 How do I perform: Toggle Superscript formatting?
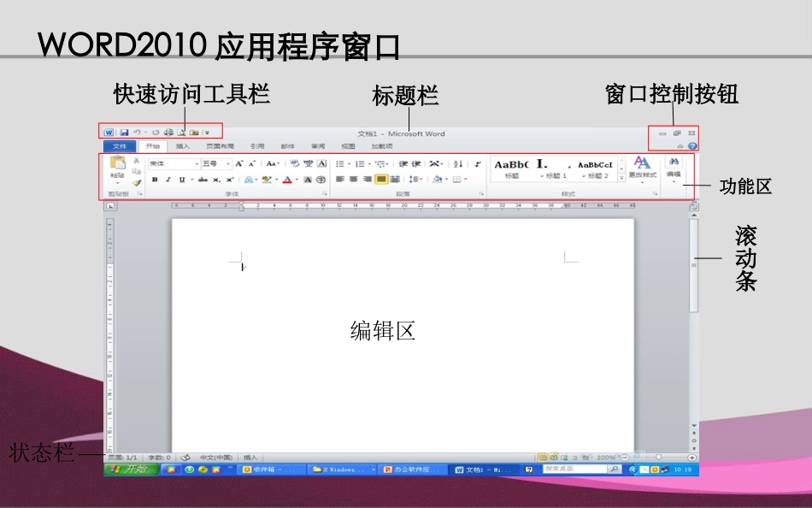click(x=230, y=180)
